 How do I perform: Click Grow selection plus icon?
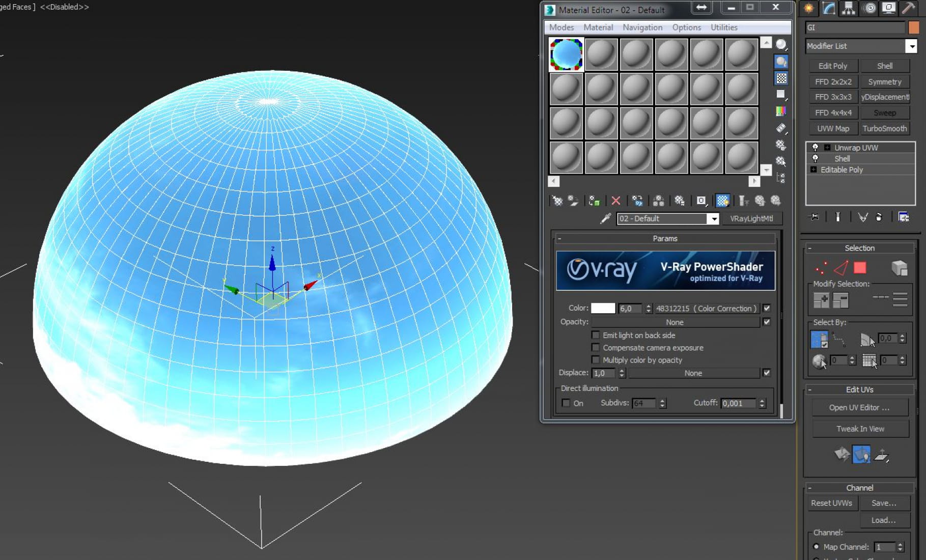(x=821, y=300)
